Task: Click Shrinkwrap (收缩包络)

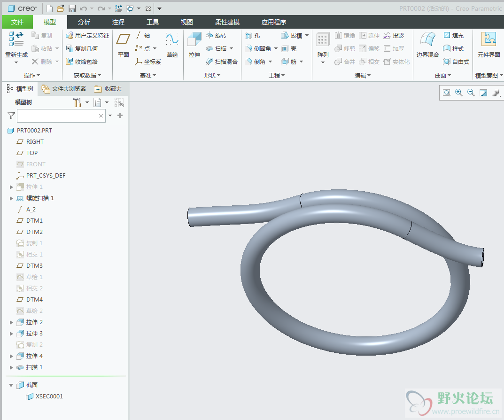Action: pos(82,62)
